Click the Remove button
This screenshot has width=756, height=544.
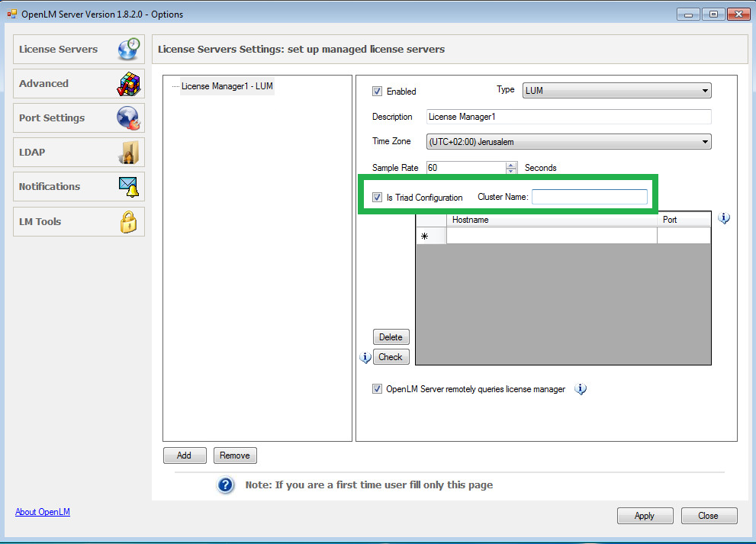235,455
